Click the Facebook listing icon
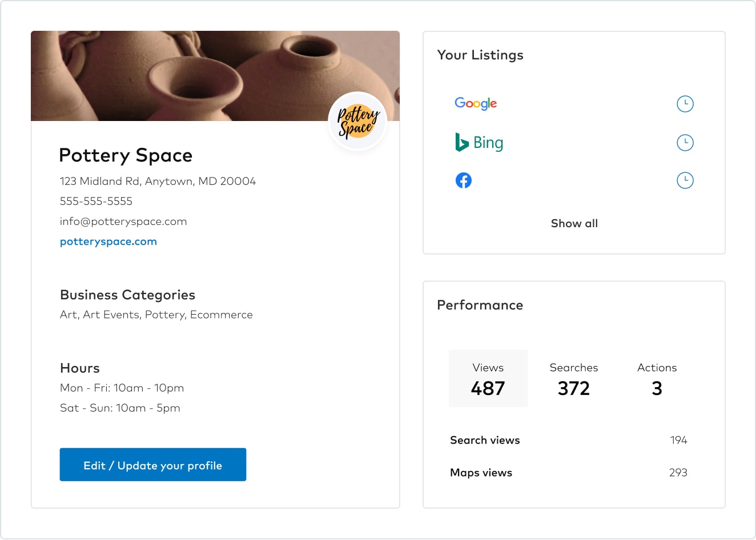756x540 pixels. click(x=464, y=180)
